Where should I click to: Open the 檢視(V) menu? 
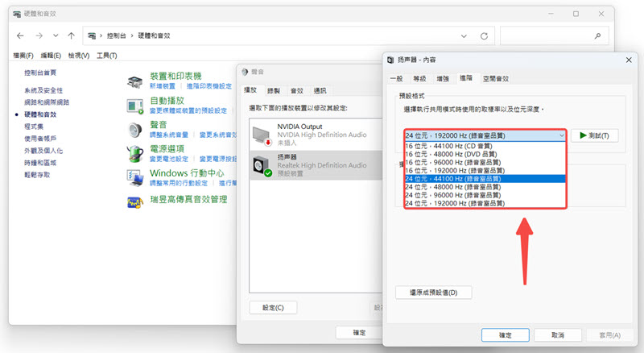coord(79,56)
